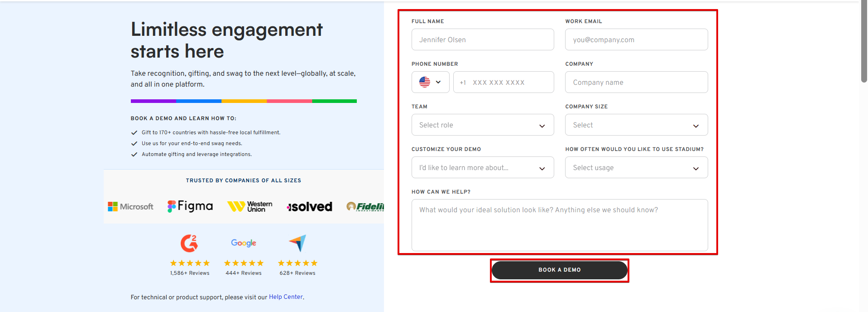Click the G2 review icon
This screenshot has width=868, height=312.
pos(189,244)
